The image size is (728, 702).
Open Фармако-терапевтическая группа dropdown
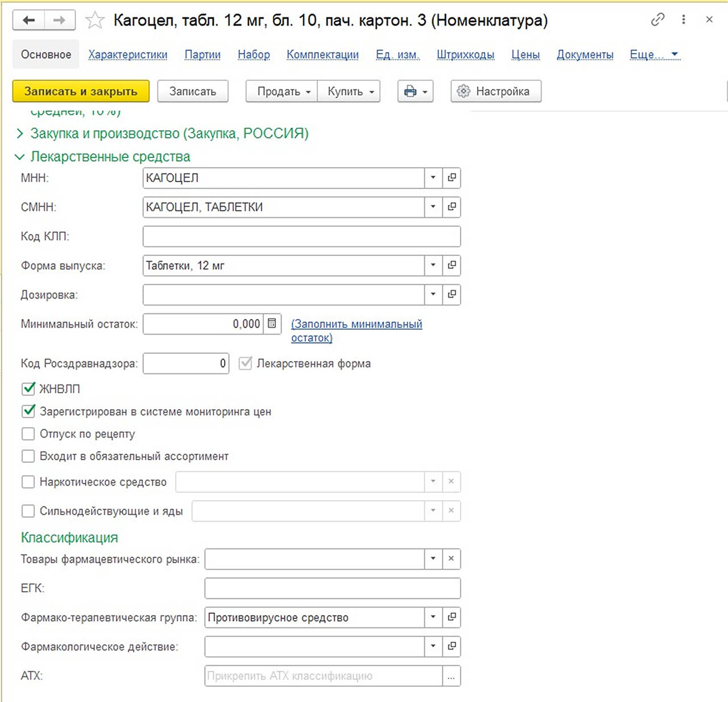tap(433, 617)
